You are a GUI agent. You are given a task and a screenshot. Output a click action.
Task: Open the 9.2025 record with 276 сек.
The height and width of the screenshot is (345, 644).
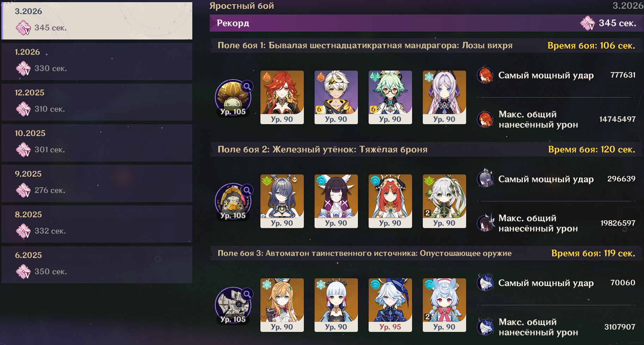97,183
